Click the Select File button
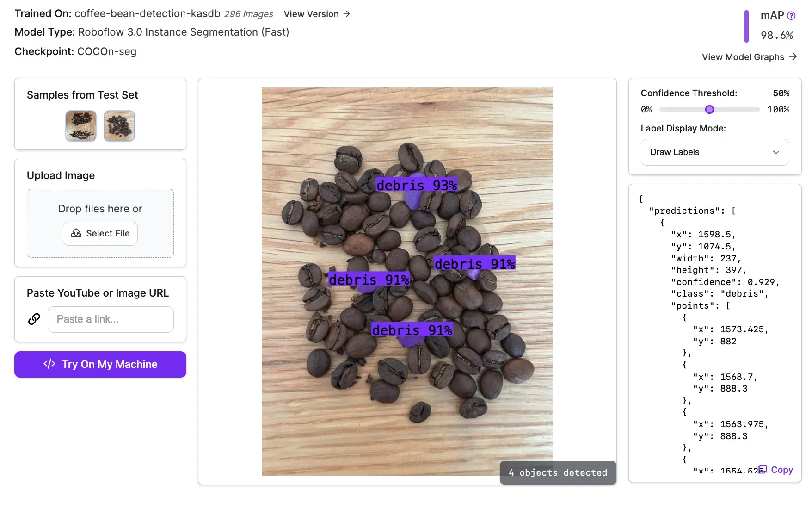 click(100, 233)
